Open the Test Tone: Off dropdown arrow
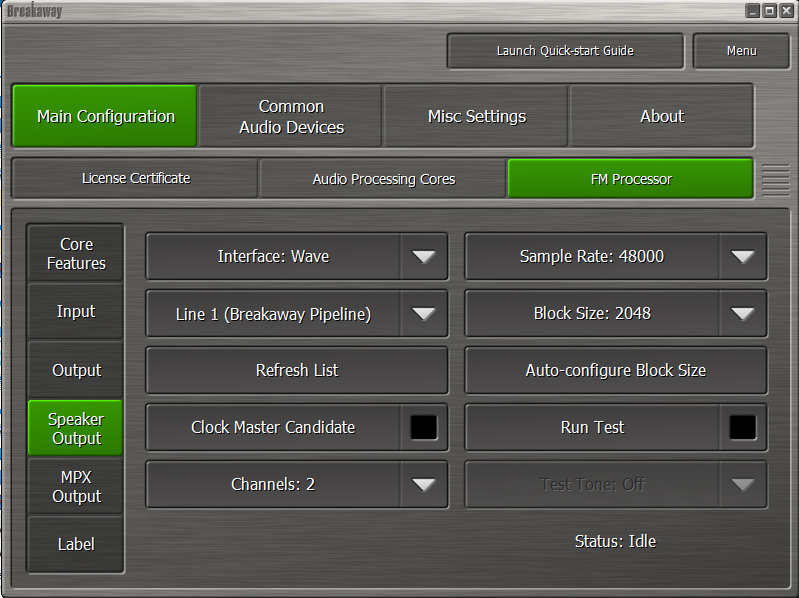The height and width of the screenshot is (598, 799). pyautogui.click(x=742, y=484)
